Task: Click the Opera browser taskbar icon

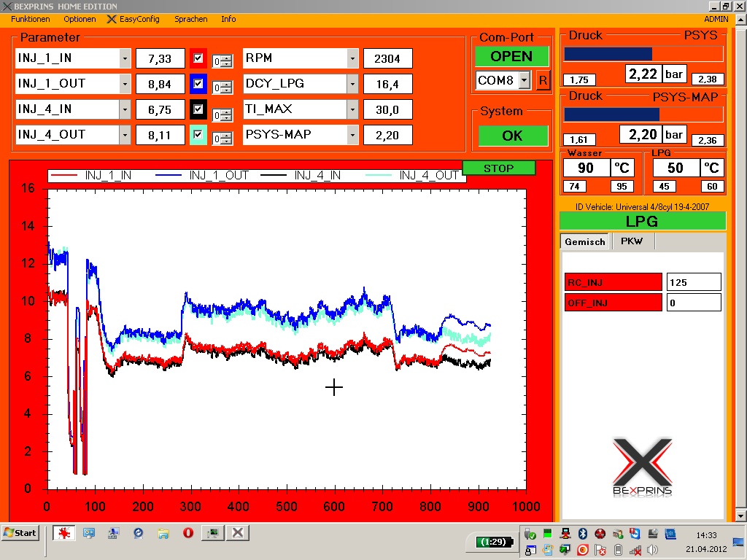Action: point(188,533)
